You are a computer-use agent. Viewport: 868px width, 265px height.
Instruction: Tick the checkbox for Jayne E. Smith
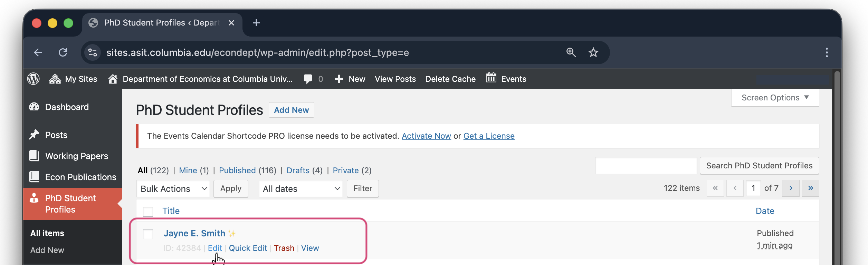(x=148, y=234)
